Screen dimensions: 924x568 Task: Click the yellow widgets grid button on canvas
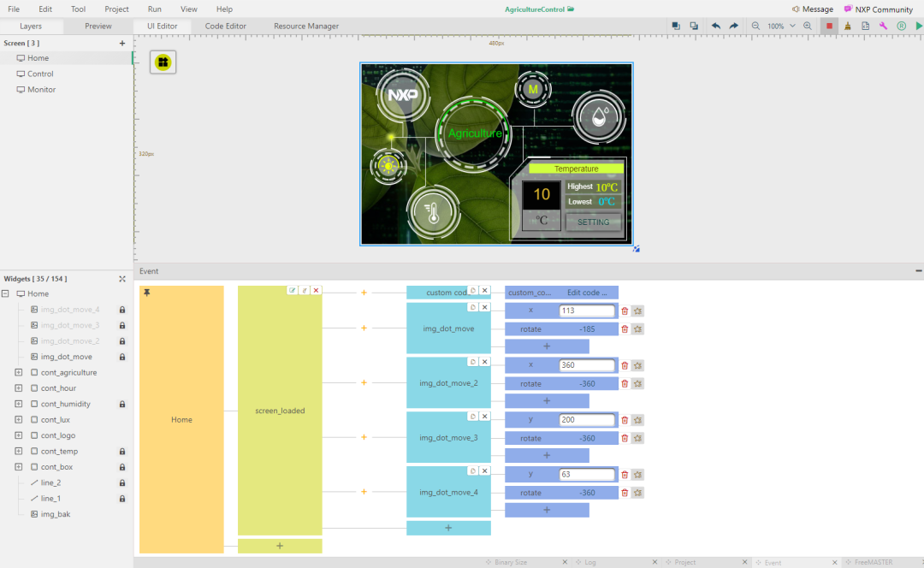click(x=163, y=62)
